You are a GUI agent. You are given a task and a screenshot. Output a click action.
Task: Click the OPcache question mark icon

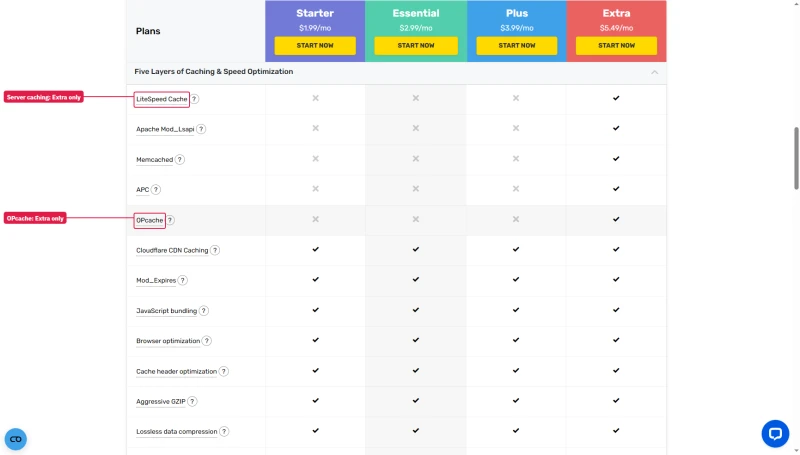click(170, 220)
